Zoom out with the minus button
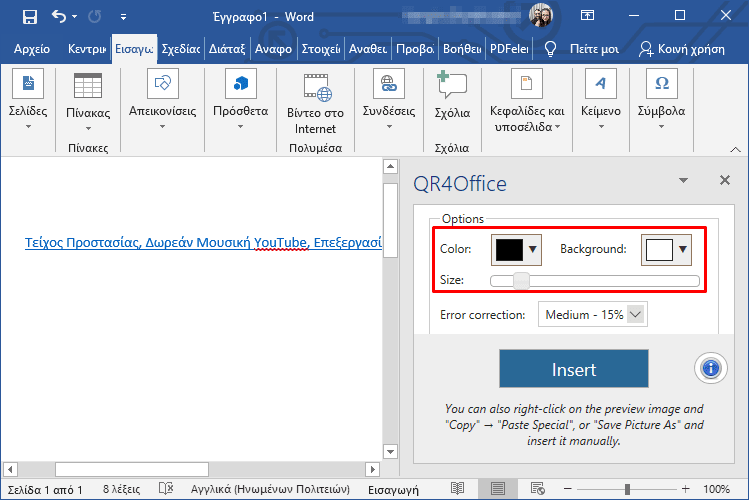Viewport: 749px width, 500px height. [567, 489]
